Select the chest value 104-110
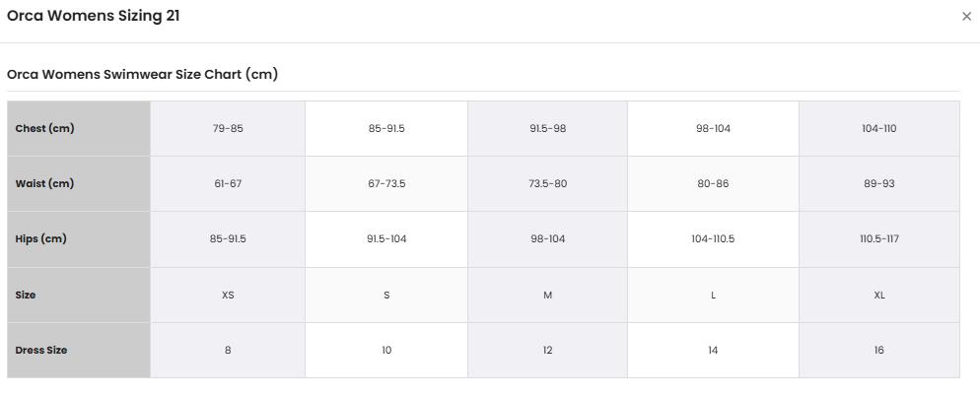Screen dimensions: 980x397 pyautogui.click(x=878, y=129)
